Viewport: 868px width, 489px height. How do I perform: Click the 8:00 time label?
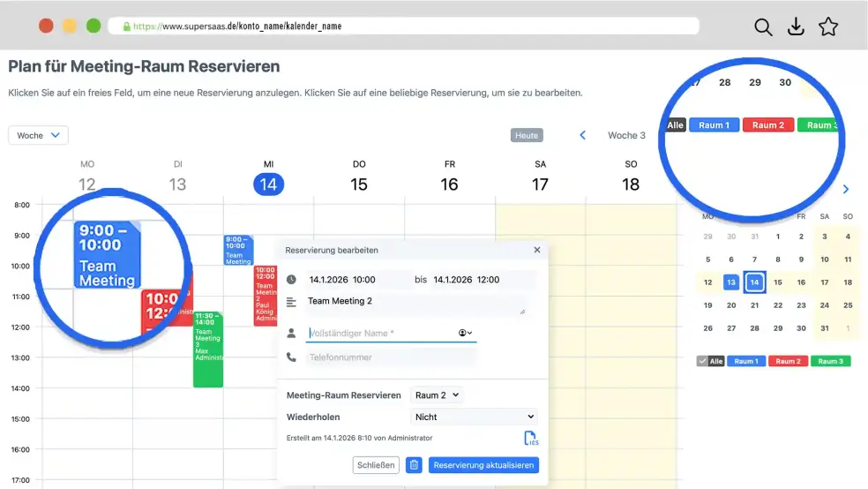click(22, 205)
